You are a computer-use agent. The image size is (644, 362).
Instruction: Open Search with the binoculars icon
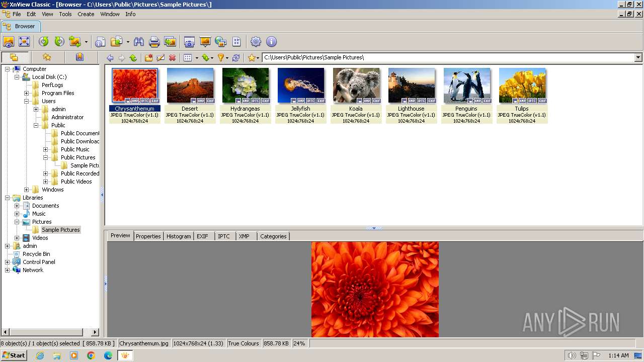click(x=139, y=42)
